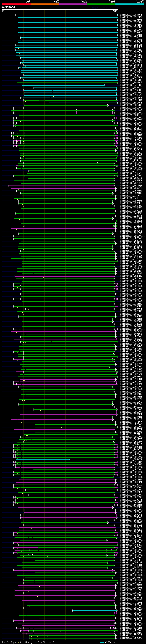146x644 pixels.
Task: Open hit UniRef100_B9HND6
Action: (131, 27)
